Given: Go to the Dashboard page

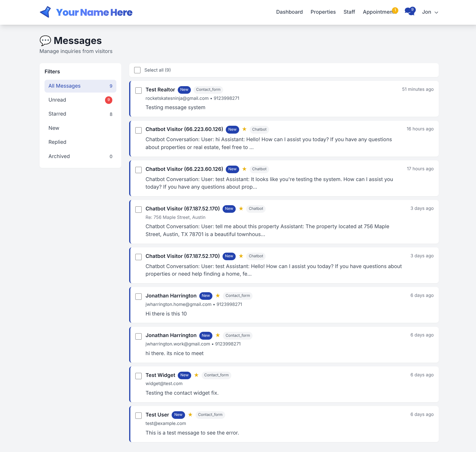Looking at the screenshot, I should (x=289, y=12).
